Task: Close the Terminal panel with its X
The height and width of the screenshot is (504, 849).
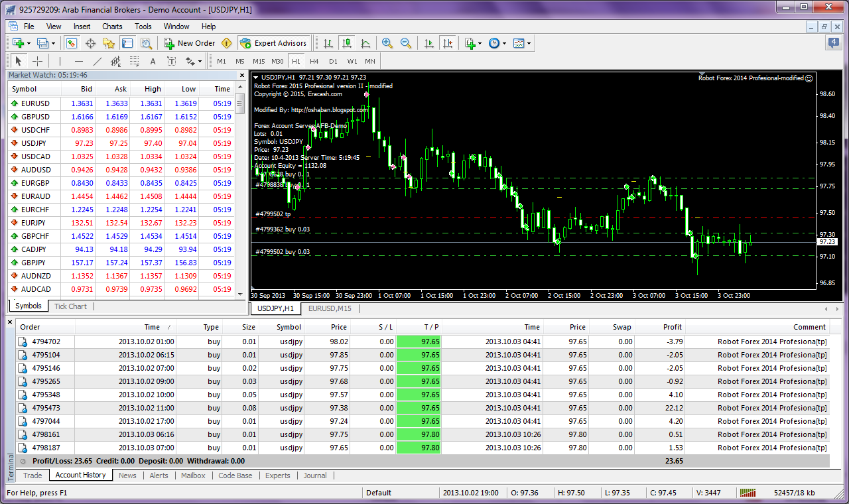Action: (x=10, y=322)
